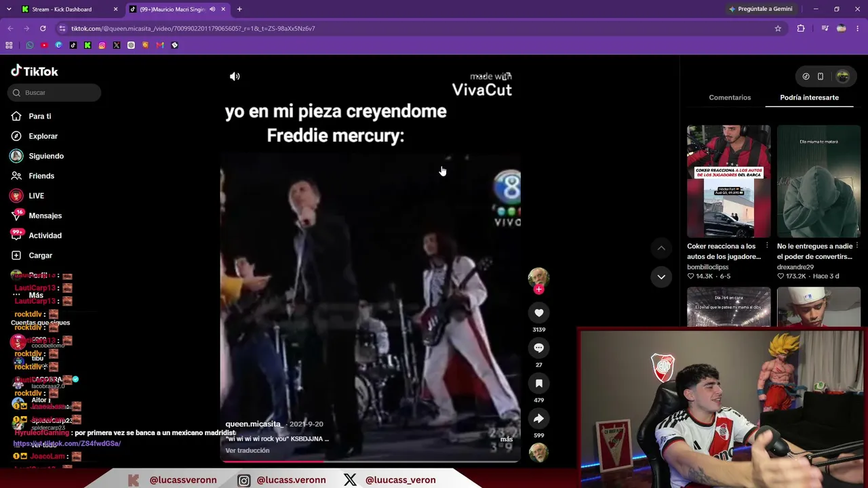Image resolution: width=868 pixels, height=488 pixels.
Task: Go to the next video with down chevron
Action: [x=661, y=277]
